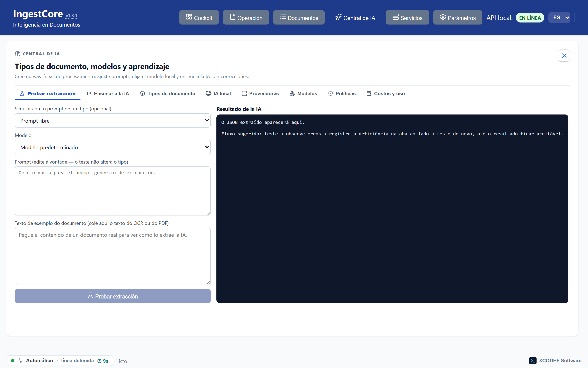Click the Servicios server icon
This screenshot has height=368, width=588.
(x=395, y=17)
